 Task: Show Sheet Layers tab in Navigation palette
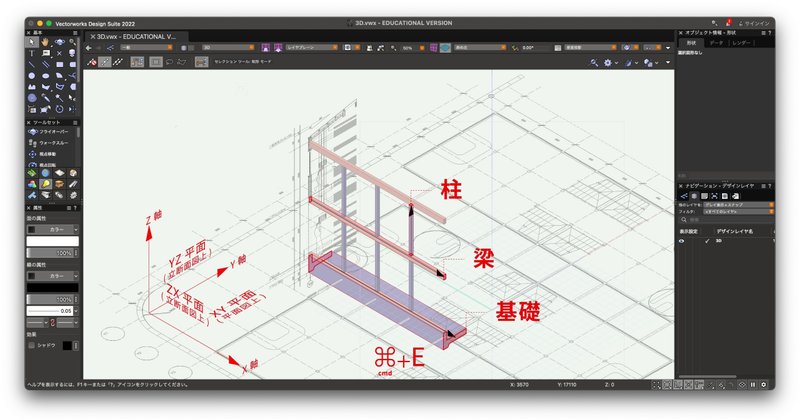[x=705, y=196]
